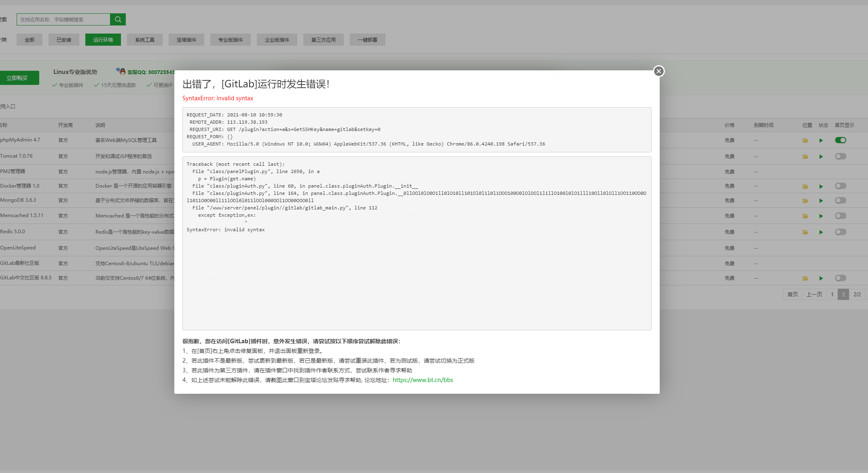This screenshot has width=868, height=473.
Task: Open the Tomcat 7.0.76 folder icon
Action: coord(805,156)
